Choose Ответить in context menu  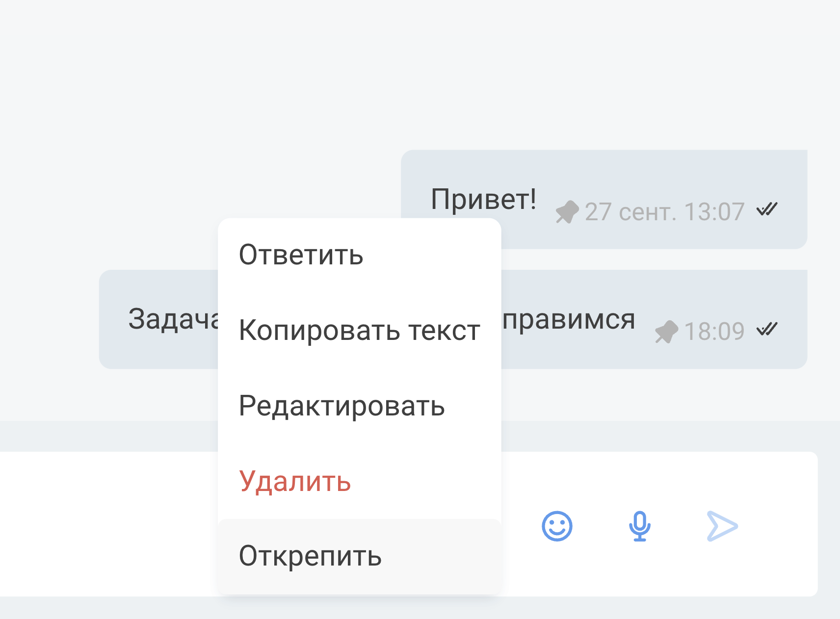(360, 255)
